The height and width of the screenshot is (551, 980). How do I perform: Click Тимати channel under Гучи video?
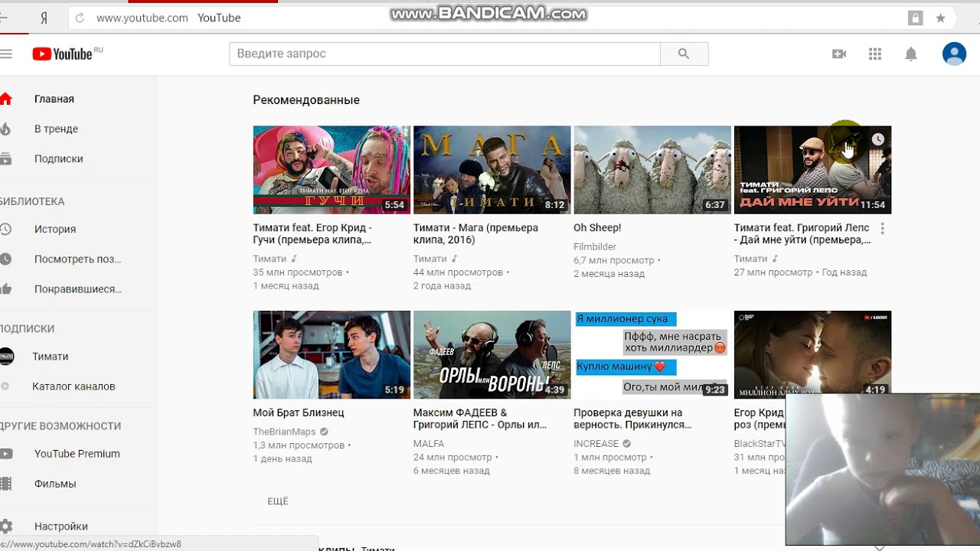(269, 259)
